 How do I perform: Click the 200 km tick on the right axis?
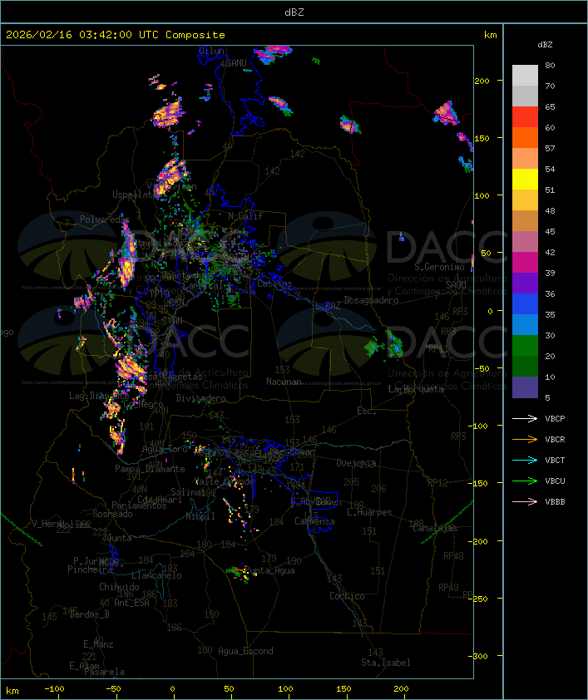point(482,81)
